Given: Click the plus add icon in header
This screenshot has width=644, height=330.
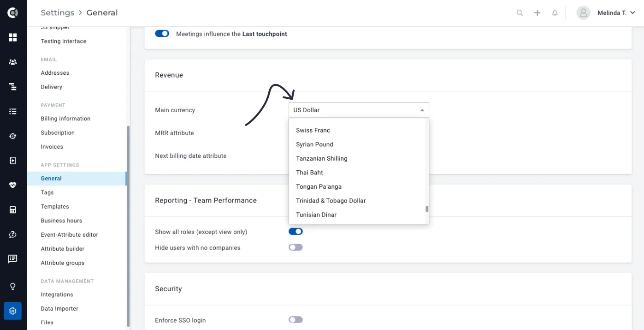Looking at the screenshot, I should (x=537, y=13).
